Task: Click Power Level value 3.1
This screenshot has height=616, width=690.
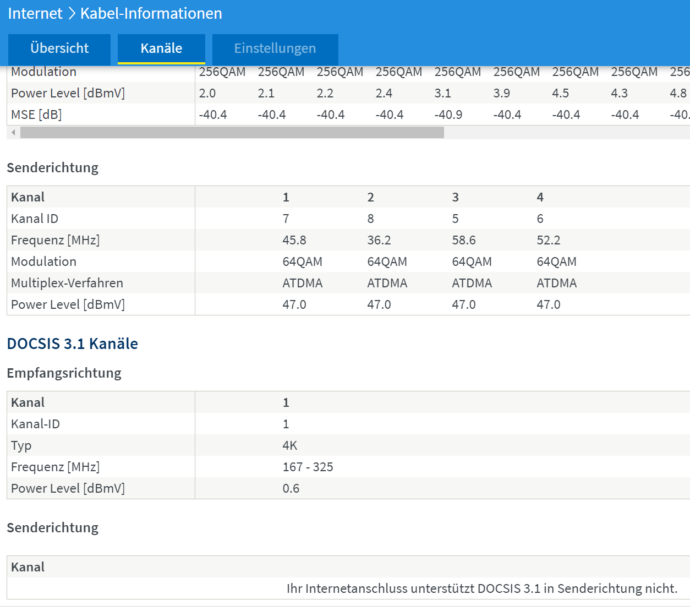Action: [443, 93]
